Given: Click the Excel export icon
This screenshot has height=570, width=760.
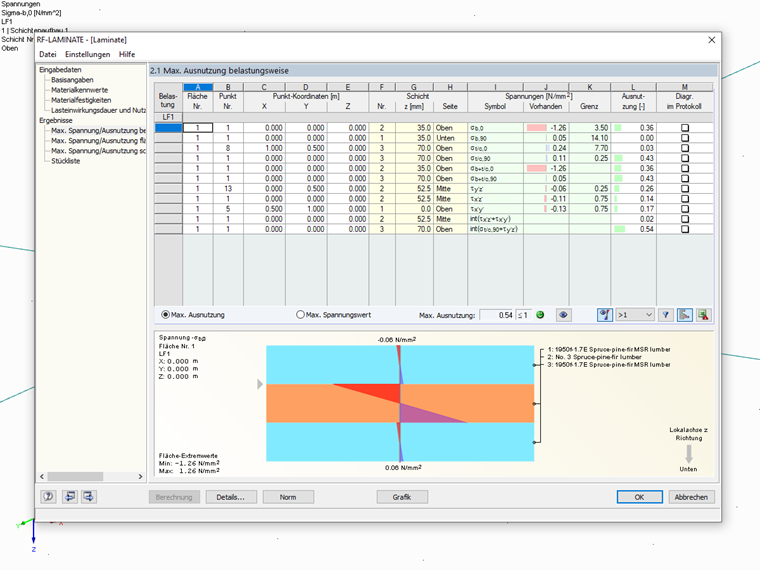Looking at the screenshot, I should coord(703,314).
